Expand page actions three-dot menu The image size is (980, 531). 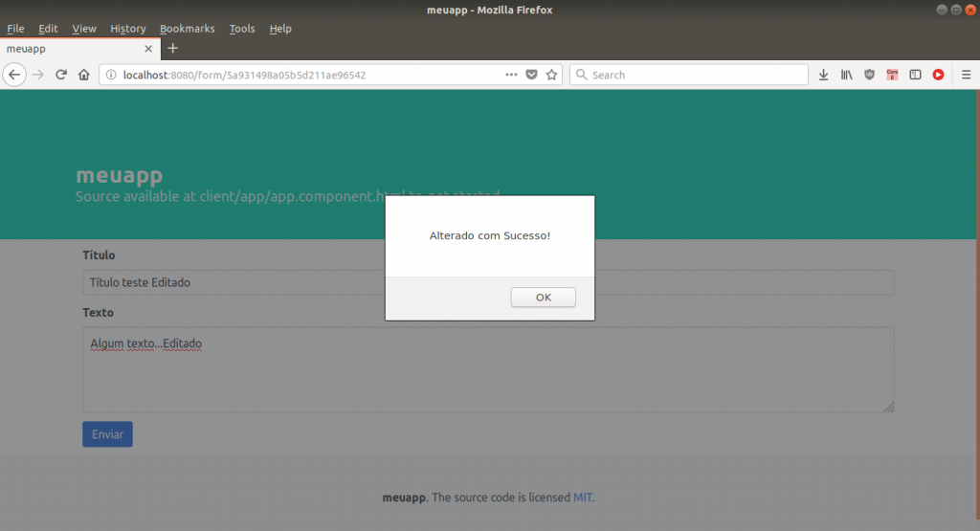pyautogui.click(x=511, y=75)
